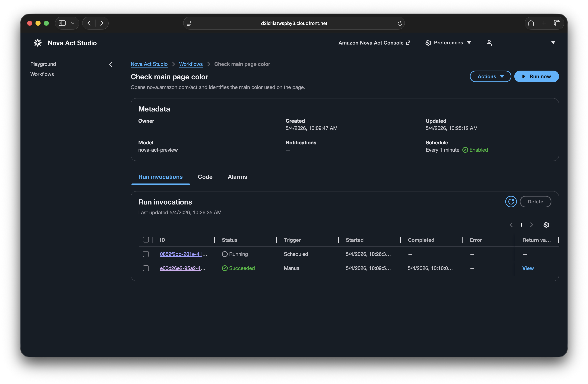The height and width of the screenshot is (384, 588).
Task: Toggle the Safari sidebar
Action: [62, 23]
